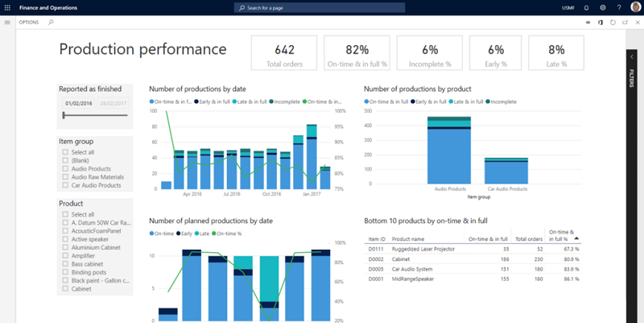The image size is (644, 323).
Task: Open the app launcher waffle icon
Action: click(x=7, y=7)
